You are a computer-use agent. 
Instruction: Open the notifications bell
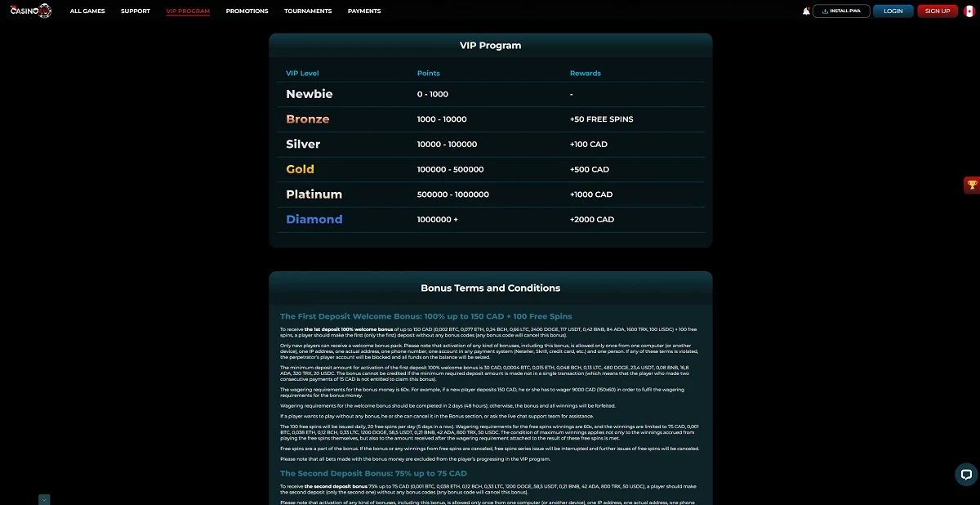[x=806, y=11]
